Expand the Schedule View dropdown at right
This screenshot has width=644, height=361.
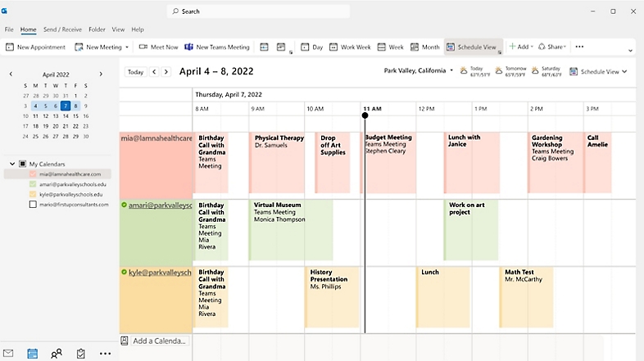(x=624, y=72)
